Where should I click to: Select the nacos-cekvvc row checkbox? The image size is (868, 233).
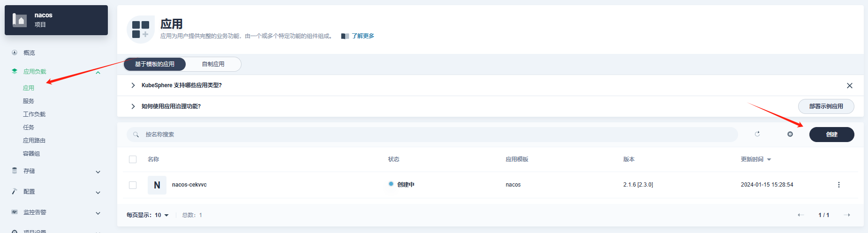coord(133,185)
